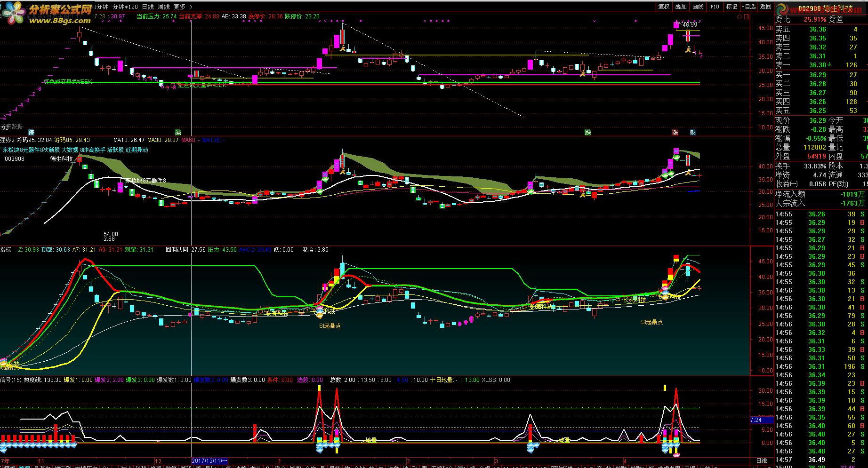Click the 热度线: 133.30 readout
Screen dimensions: 868x468
click(x=42, y=380)
